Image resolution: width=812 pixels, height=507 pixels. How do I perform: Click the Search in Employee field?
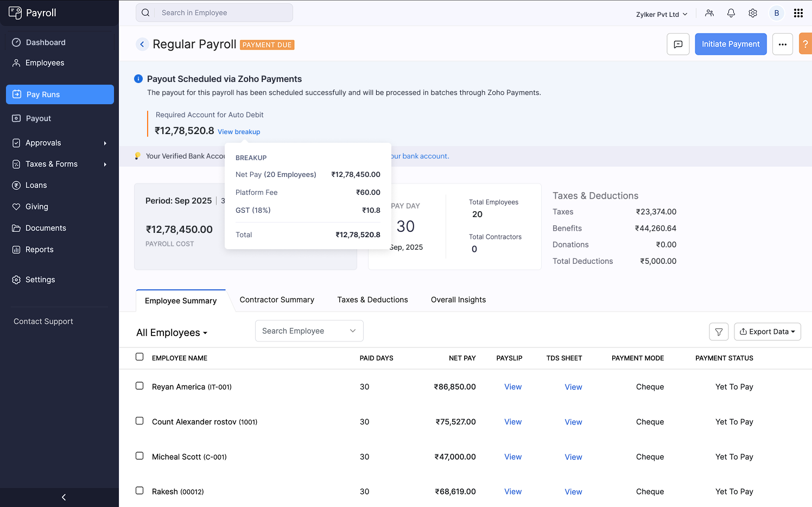223,12
